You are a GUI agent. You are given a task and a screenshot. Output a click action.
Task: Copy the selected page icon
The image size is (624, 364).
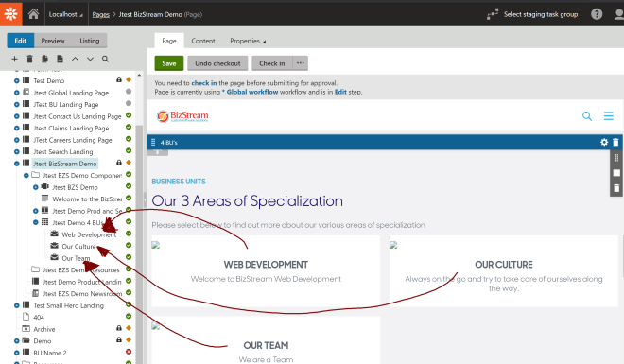[x=44, y=59]
